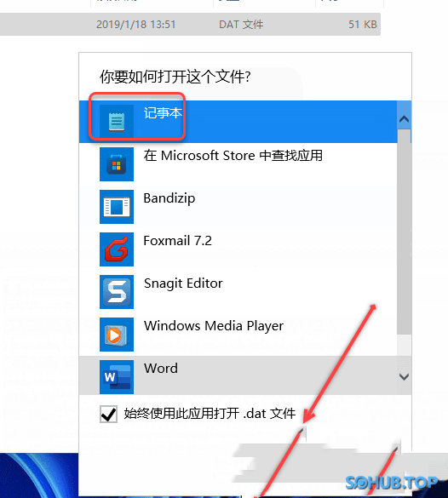Screen dimensions: 448x498
Task: Click the DAT 文件 type cell
Action: coord(241,25)
